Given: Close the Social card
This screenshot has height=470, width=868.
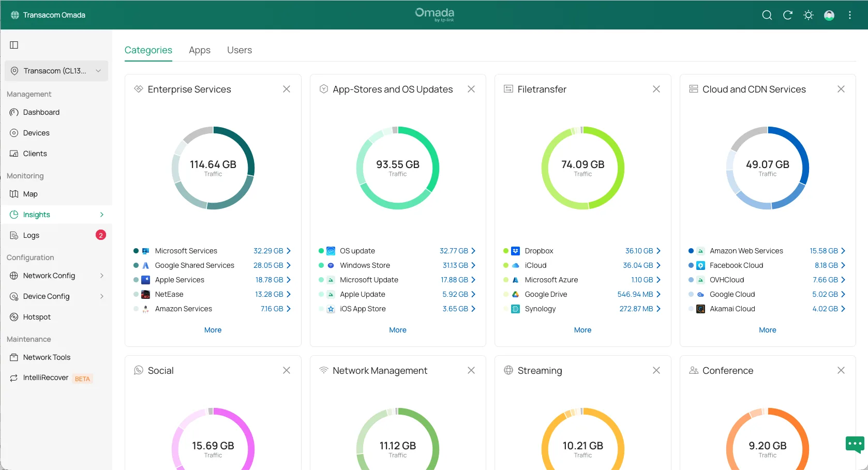Looking at the screenshot, I should (x=287, y=370).
